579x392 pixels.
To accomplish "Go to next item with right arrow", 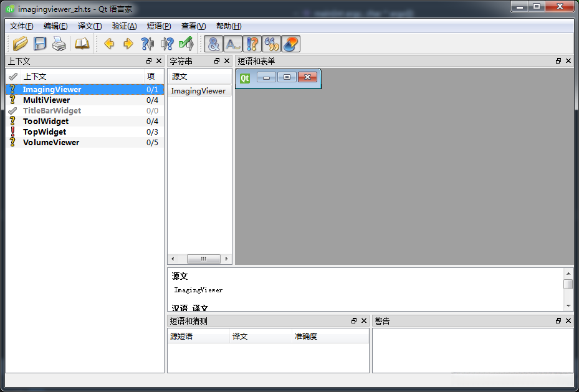I will point(128,44).
